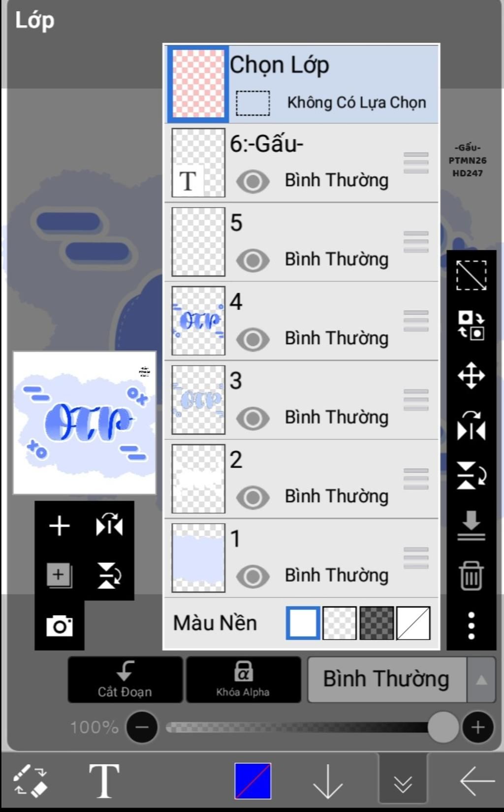
Task: Tap the Cắt Đoạn clipping button
Action: pyautogui.click(x=125, y=680)
